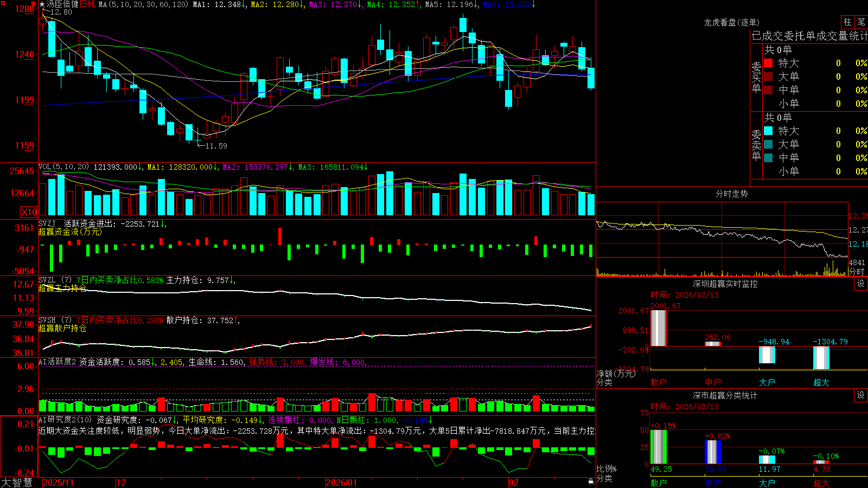Switch order view to 柱 (bar) mode
The image size is (868, 488).
point(847,22)
